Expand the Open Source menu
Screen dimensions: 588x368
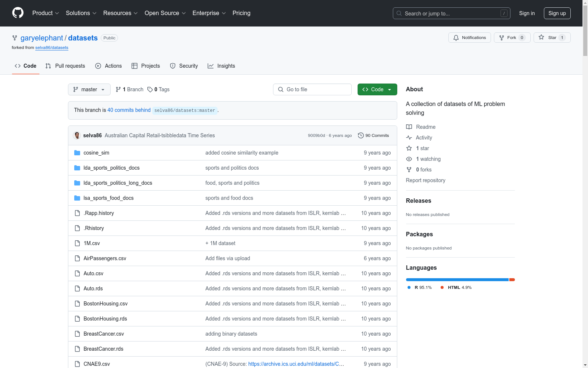[x=165, y=13]
